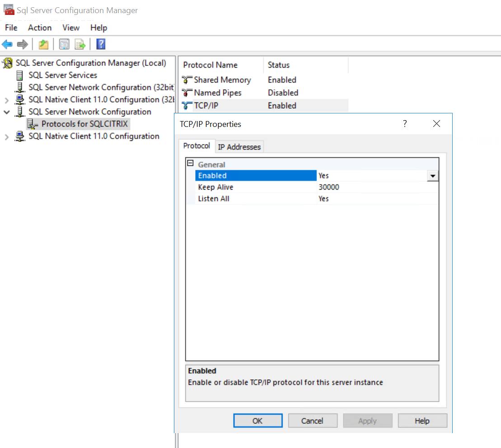The height and width of the screenshot is (448, 501).
Task: Click the Forward arrow toolbar icon
Action: [x=22, y=44]
